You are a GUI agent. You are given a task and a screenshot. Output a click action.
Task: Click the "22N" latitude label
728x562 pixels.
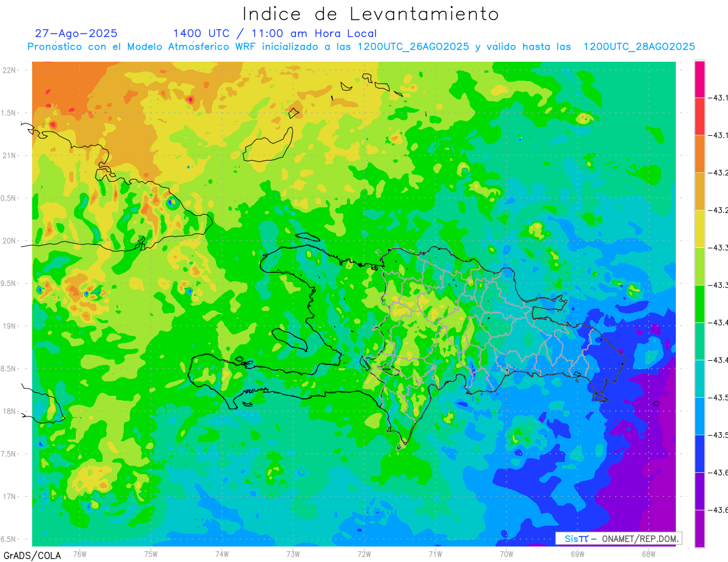pyautogui.click(x=9, y=70)
